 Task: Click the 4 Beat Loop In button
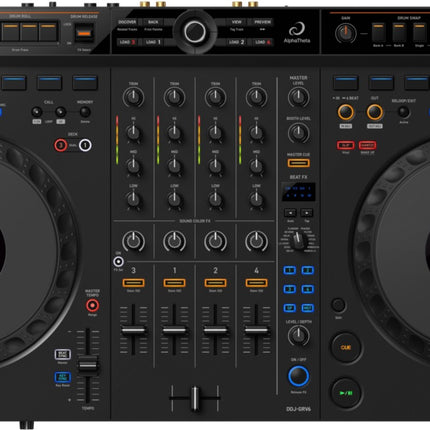click(346, 112)
